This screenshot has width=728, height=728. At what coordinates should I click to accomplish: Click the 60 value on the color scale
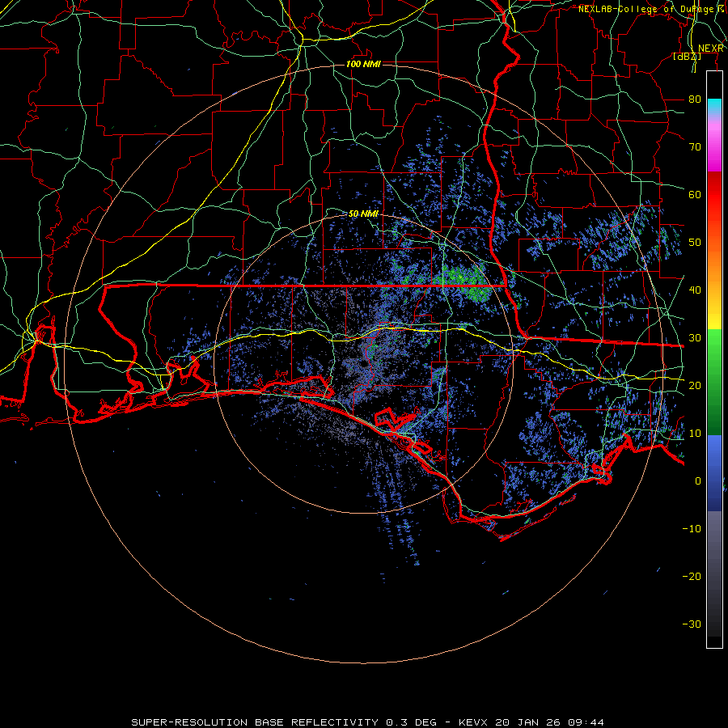point(695,194)
